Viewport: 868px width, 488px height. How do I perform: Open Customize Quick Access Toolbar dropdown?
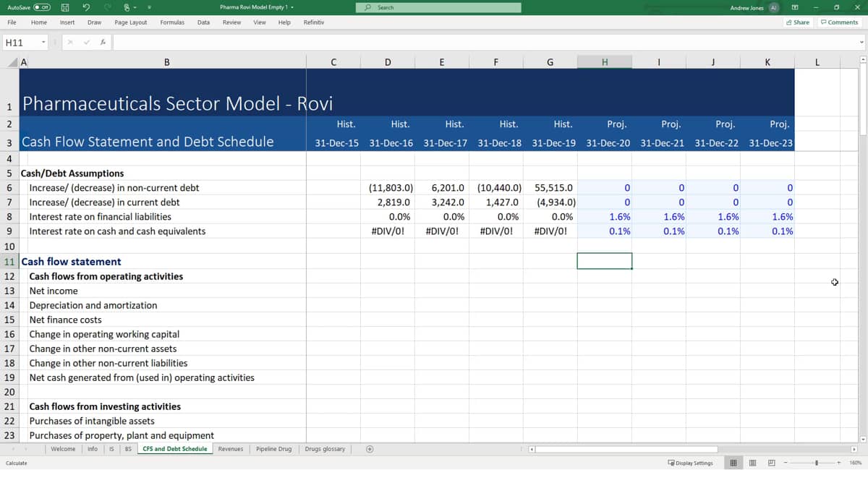click(150, 7)
